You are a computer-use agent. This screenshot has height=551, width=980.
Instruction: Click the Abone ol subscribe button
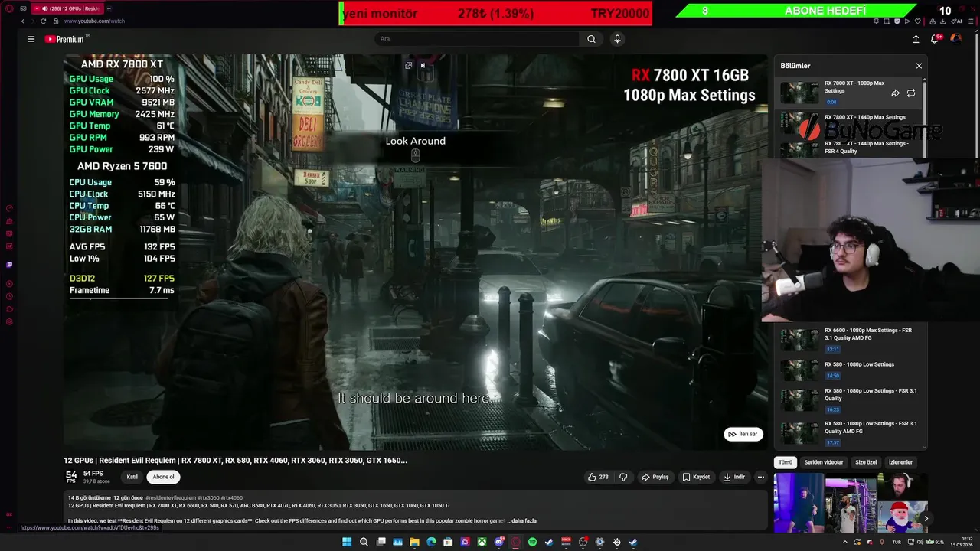click(x=163, y=477)
